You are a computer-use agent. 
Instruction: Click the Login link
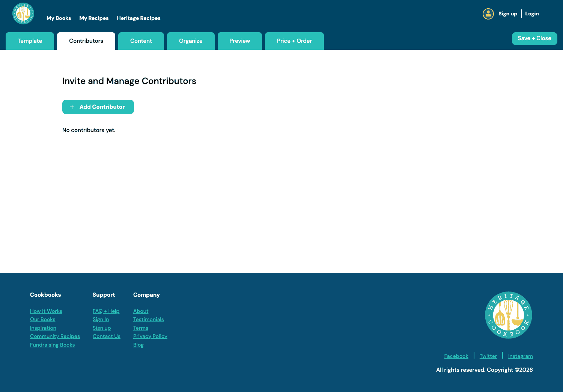(532, 14)
